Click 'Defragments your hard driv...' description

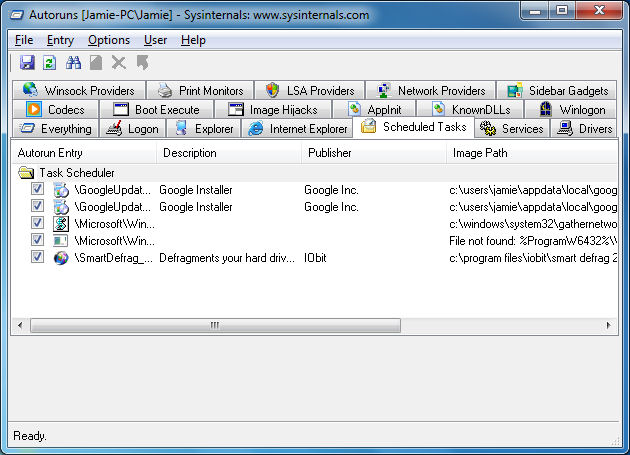pyautogui.click(x=227, y=258)
